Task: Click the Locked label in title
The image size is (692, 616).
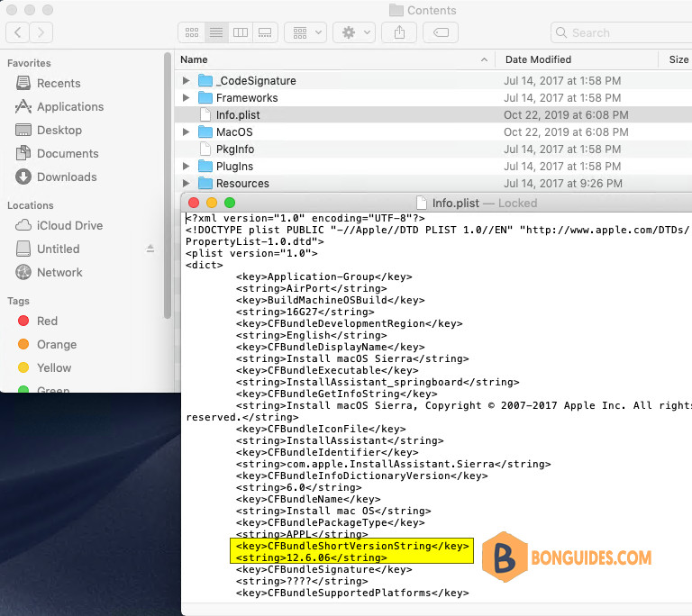Action: pyautogui.click(x=518, y=203)
